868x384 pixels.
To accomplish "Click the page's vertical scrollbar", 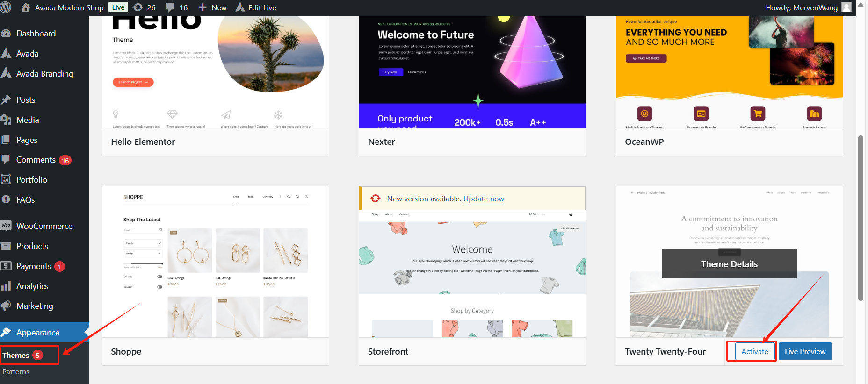I will coord(861,219).
